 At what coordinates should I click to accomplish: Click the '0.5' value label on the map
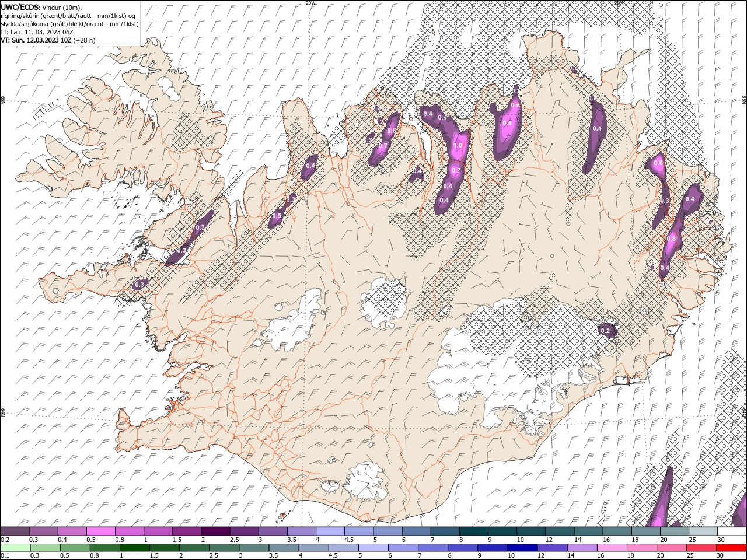tap(277, 216)
